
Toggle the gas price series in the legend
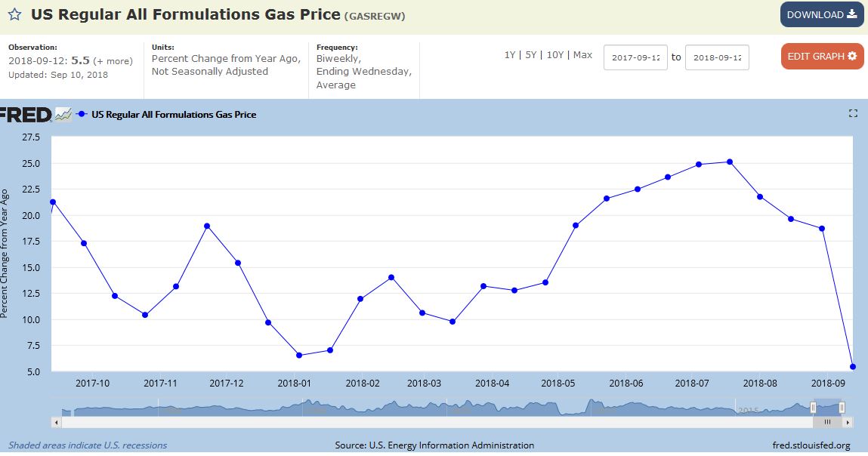point(173,115)
